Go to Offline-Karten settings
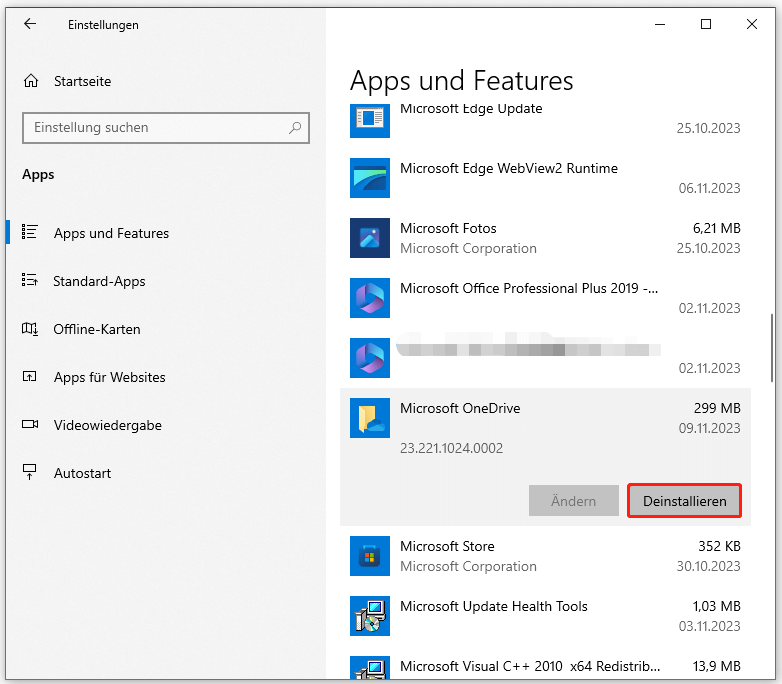Screen dimensions: 782x684 97,329
